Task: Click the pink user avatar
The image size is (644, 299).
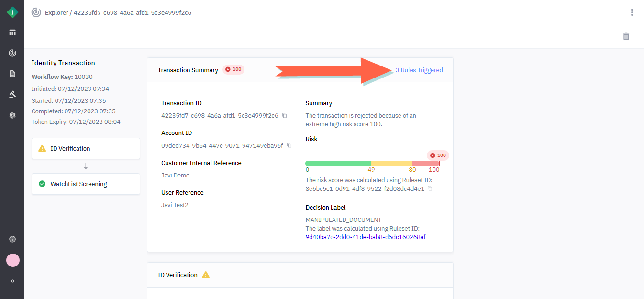Action: 13,260
